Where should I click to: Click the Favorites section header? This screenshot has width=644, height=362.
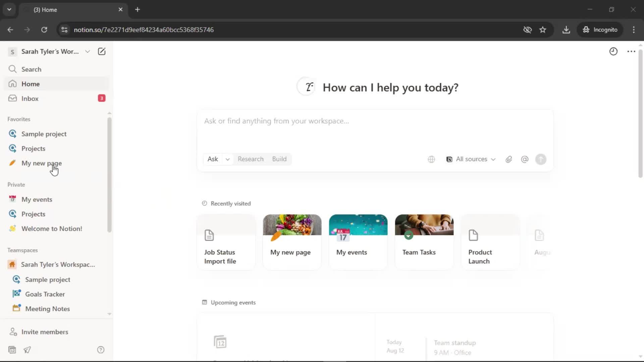click(x=19, y=119)
